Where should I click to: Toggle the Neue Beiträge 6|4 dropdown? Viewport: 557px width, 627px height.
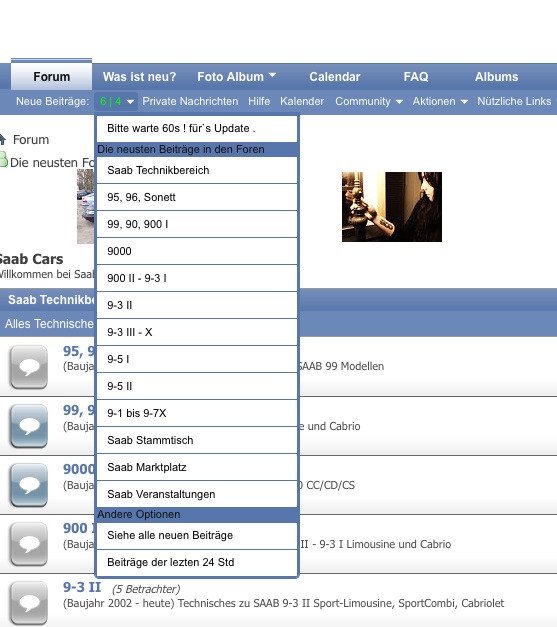pos(116,101)
